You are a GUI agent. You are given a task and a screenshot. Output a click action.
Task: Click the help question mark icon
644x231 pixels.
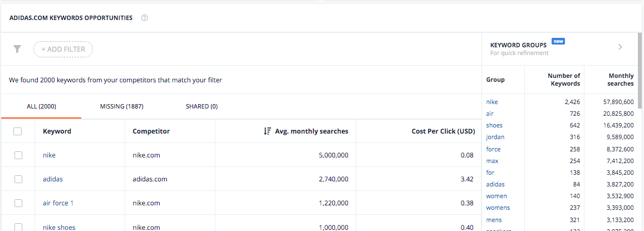[x=144, y=18]
